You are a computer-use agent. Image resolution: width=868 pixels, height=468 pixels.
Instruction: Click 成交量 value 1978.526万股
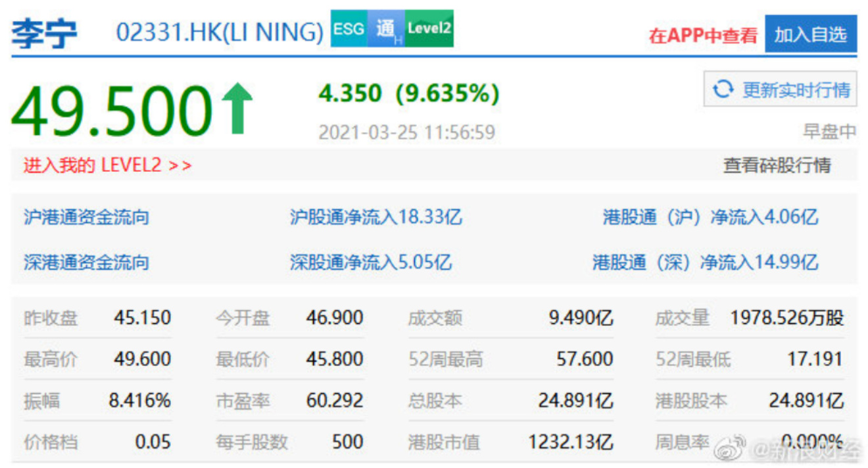786,318
